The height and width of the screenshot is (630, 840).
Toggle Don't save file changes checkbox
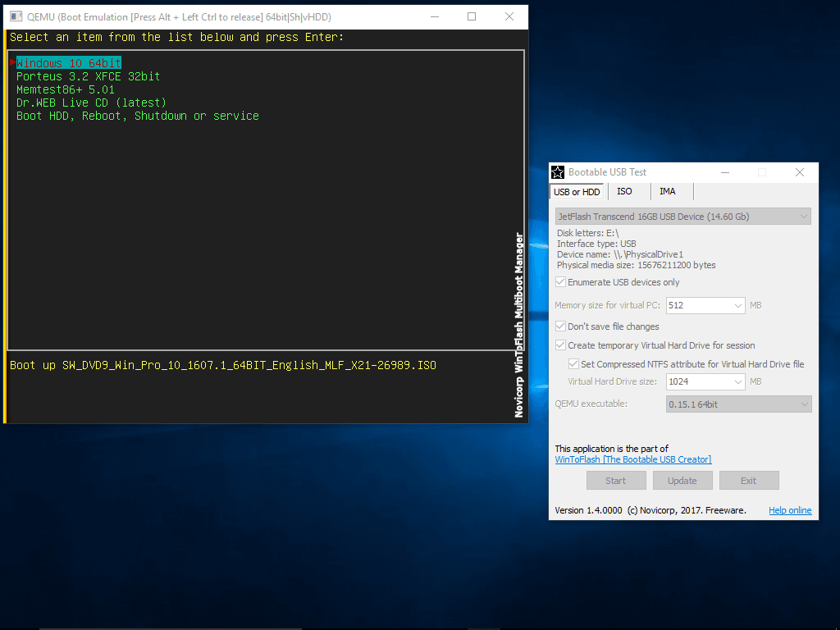coord(560,326)
